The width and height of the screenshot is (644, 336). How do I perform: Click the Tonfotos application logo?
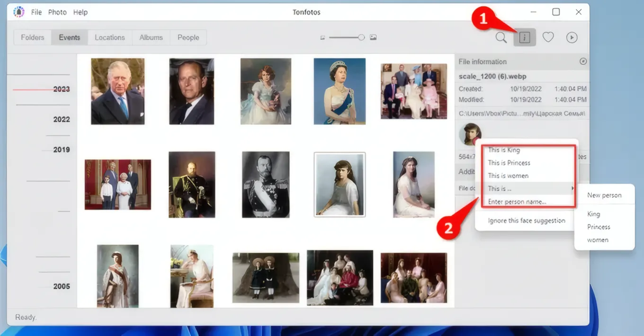(18, 11)
